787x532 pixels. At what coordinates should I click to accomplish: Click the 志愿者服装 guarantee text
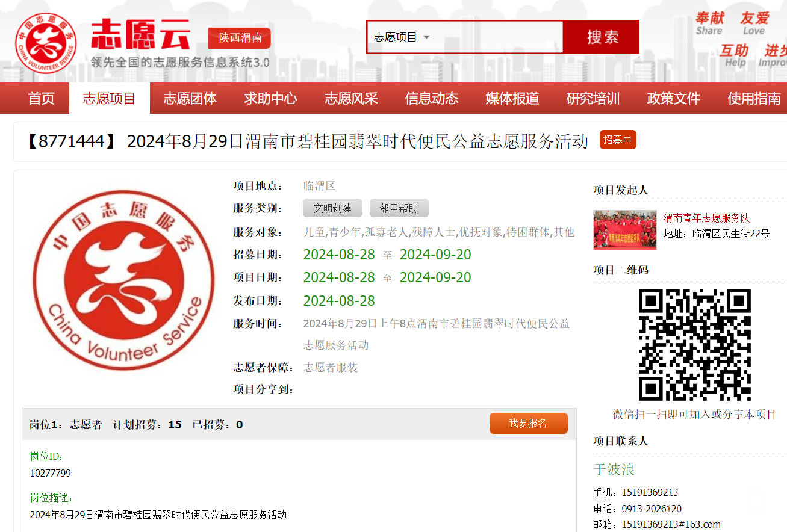point(331,368)
